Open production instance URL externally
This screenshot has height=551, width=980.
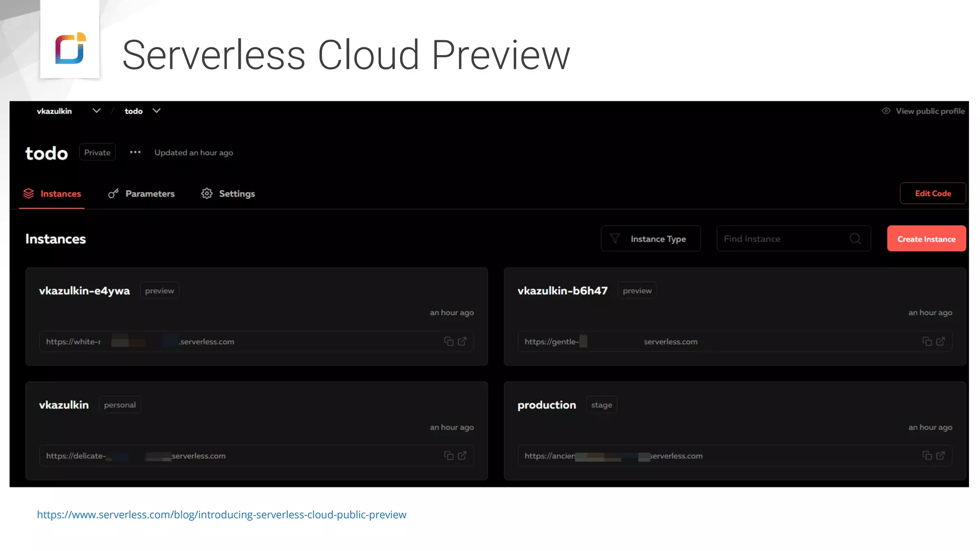coord(941,456)
